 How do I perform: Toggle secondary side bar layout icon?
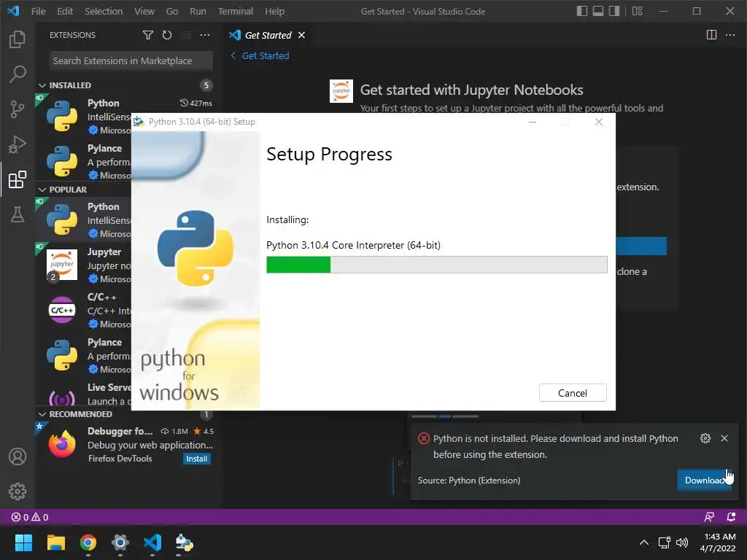(x=614, y=11)
